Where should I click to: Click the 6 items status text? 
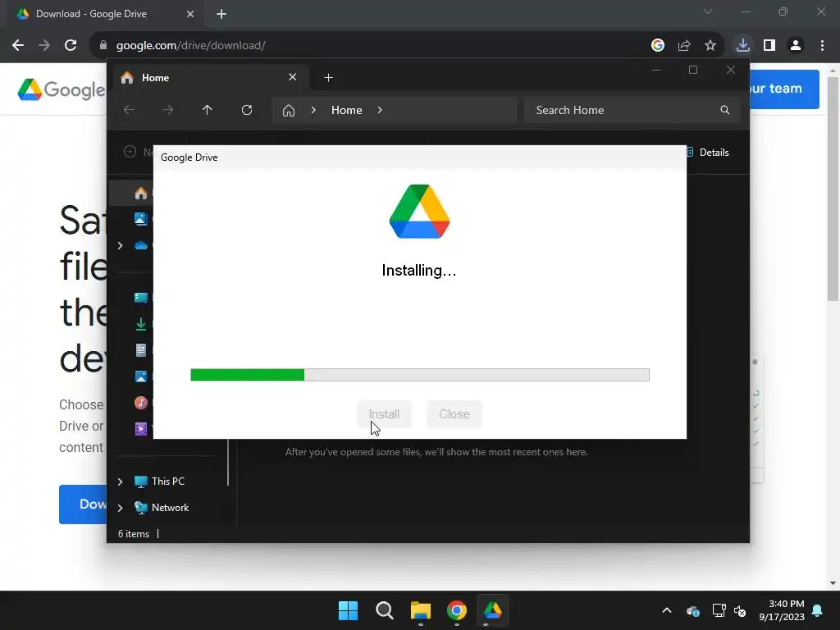click(134, 533)
